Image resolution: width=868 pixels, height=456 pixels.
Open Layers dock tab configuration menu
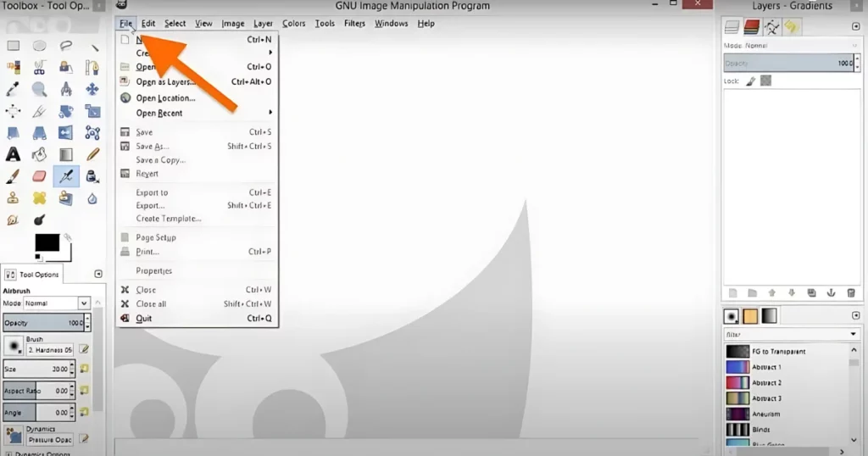coord(855,26)
